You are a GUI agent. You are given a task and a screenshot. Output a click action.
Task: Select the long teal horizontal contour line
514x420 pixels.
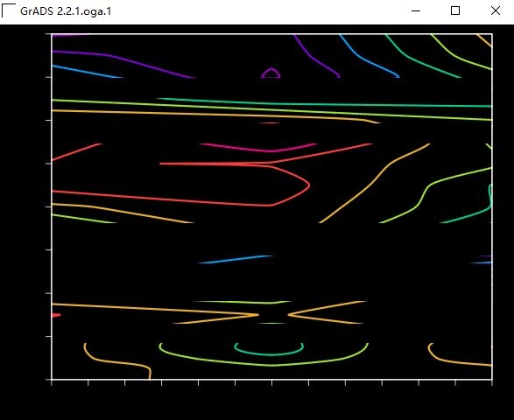[324, 102]
